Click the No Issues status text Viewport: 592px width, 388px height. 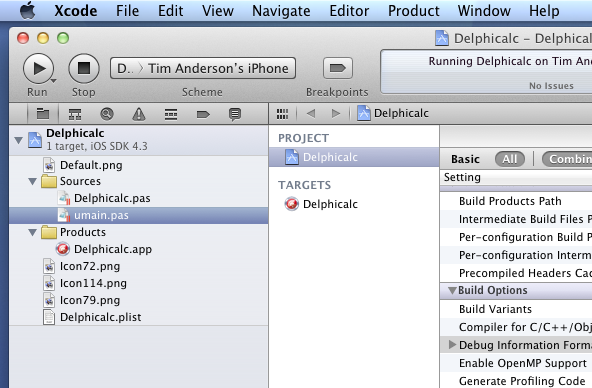(x=551, y=86)
